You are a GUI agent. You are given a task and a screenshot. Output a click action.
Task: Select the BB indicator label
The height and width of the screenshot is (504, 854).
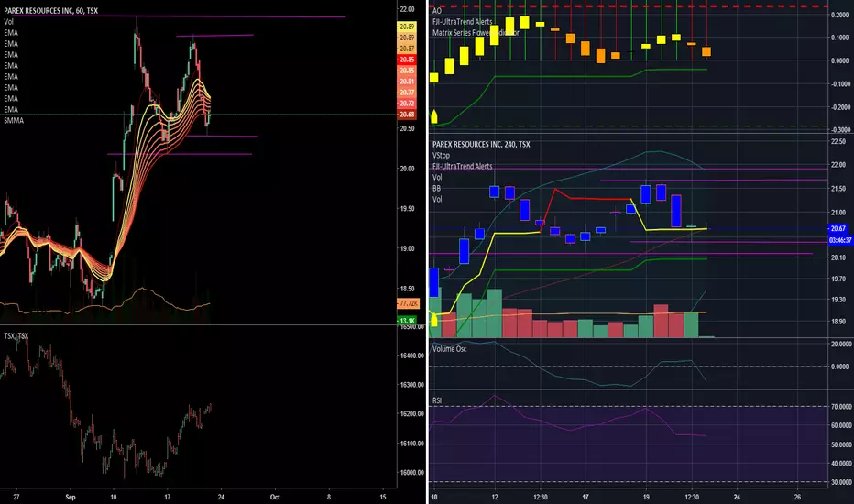coord(436,188)
